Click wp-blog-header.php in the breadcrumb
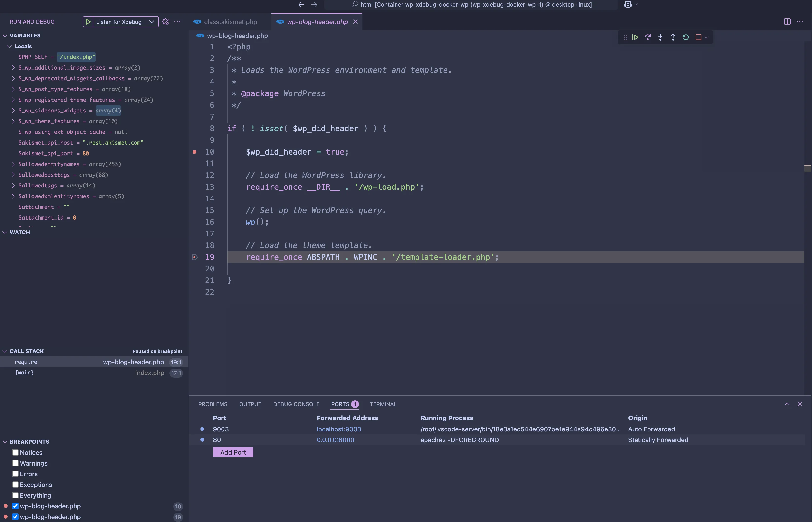The image size is (812, 522). 237,36
